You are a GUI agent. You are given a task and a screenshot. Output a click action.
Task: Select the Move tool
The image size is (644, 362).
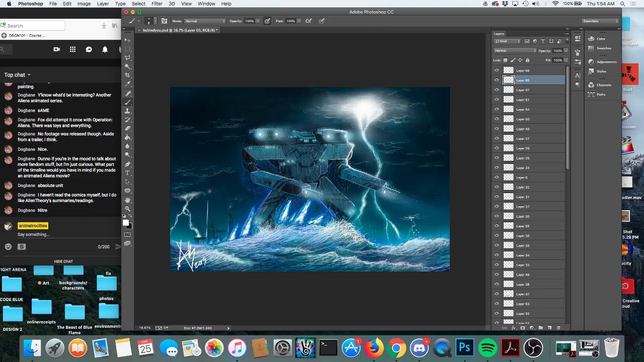coord(127,40)
